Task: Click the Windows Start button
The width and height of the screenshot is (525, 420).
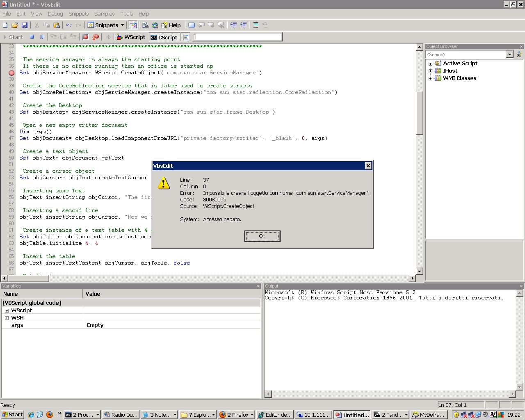Action: [x=12, y=415]
